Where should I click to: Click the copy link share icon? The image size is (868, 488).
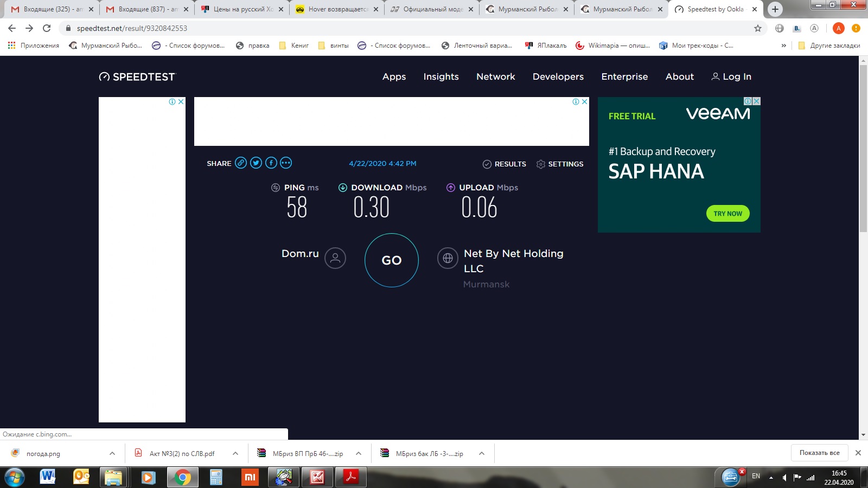[241, 163]
